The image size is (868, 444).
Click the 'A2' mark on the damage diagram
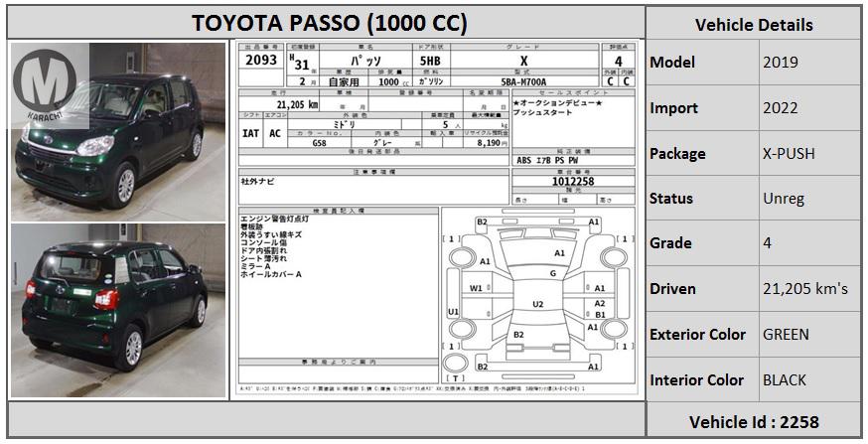pyautogui.click(x=600, y=303)
